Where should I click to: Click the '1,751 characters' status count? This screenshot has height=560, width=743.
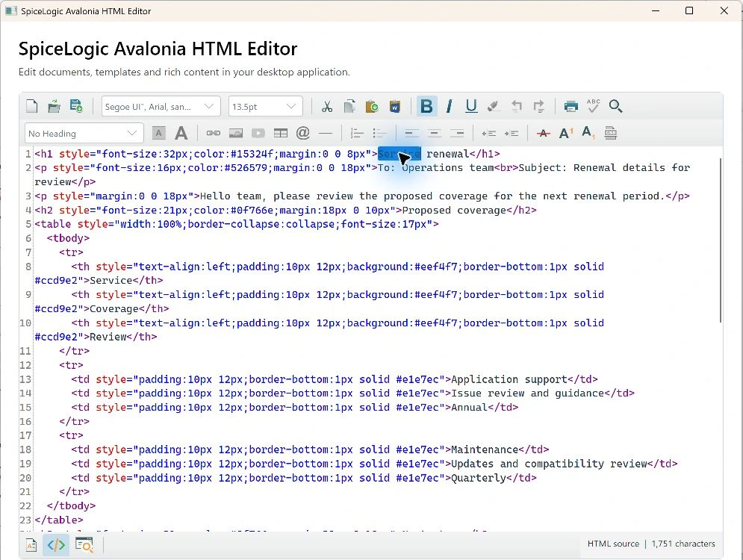coord(683,544)
